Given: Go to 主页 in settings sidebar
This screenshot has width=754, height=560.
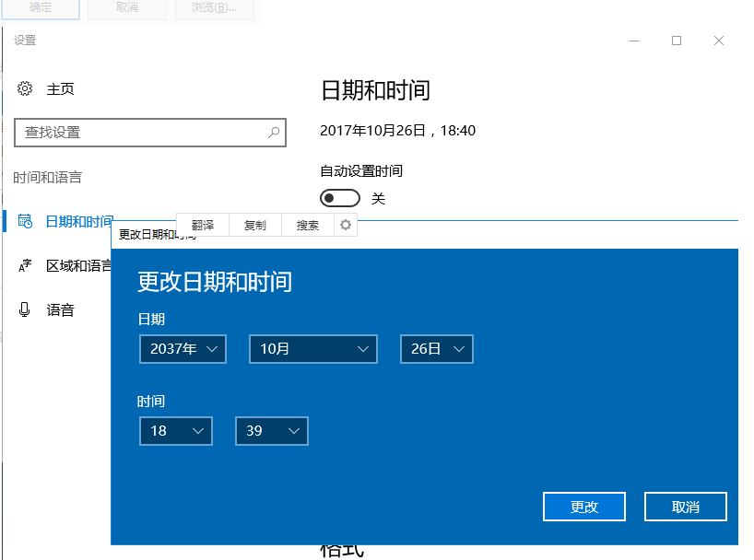Looking at the screenshot, I should tap(60, 89).
